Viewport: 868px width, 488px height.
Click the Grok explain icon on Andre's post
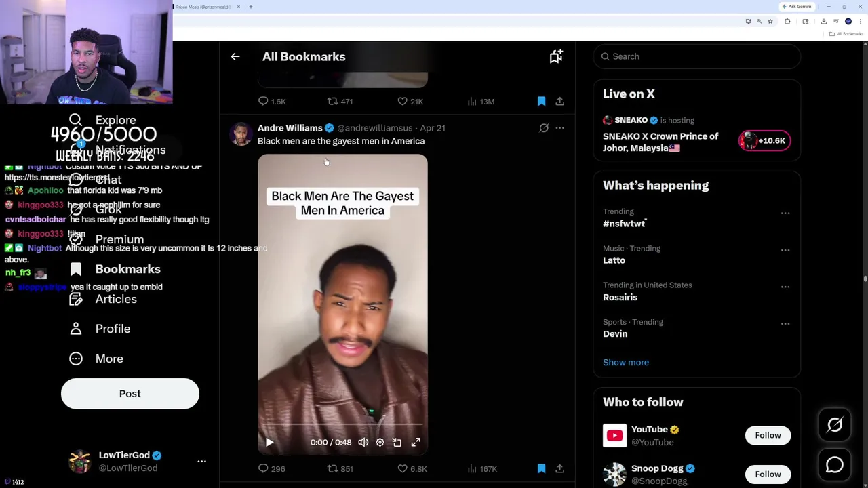coord(544,127)
